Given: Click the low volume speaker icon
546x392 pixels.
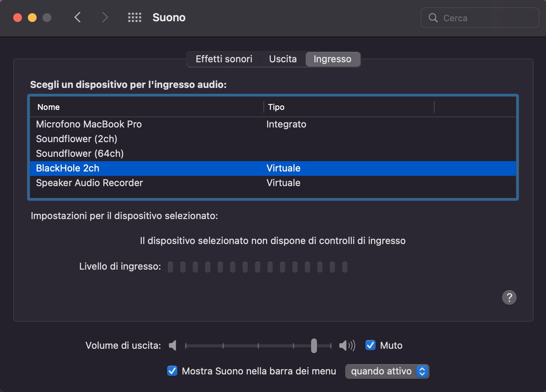Looking at the screenshot, I should (173, 345).
